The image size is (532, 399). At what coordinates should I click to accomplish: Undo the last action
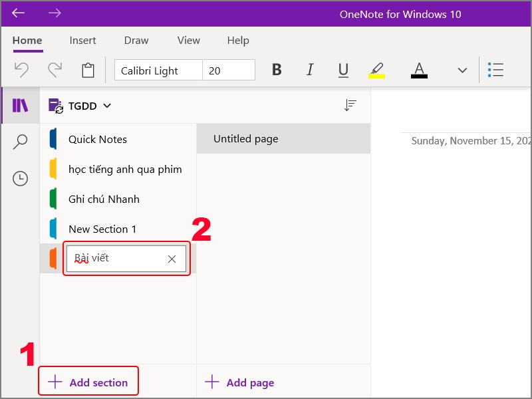coord(21,70)
